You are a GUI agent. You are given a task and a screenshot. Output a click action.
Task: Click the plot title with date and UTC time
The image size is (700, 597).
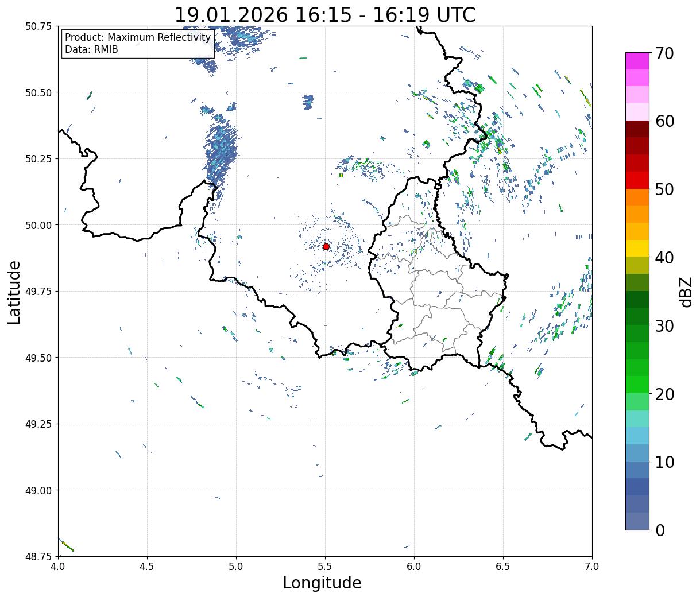[325, 14]
